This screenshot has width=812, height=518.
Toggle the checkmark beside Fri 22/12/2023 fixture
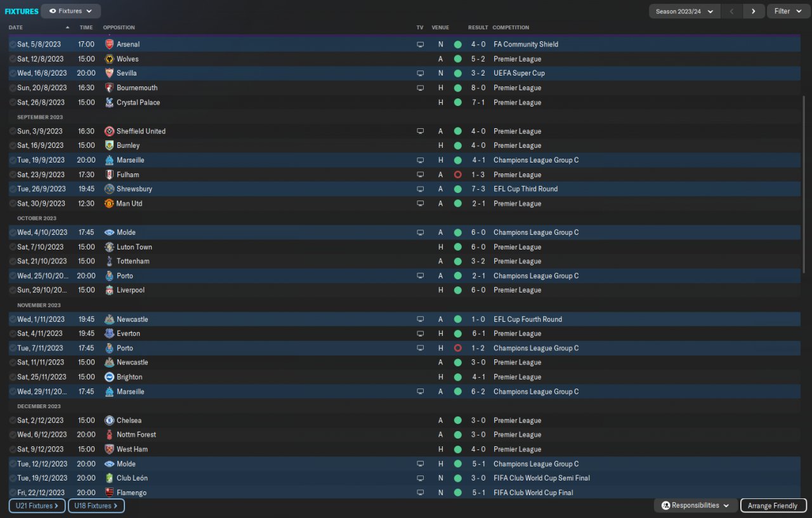coord(13,493)
